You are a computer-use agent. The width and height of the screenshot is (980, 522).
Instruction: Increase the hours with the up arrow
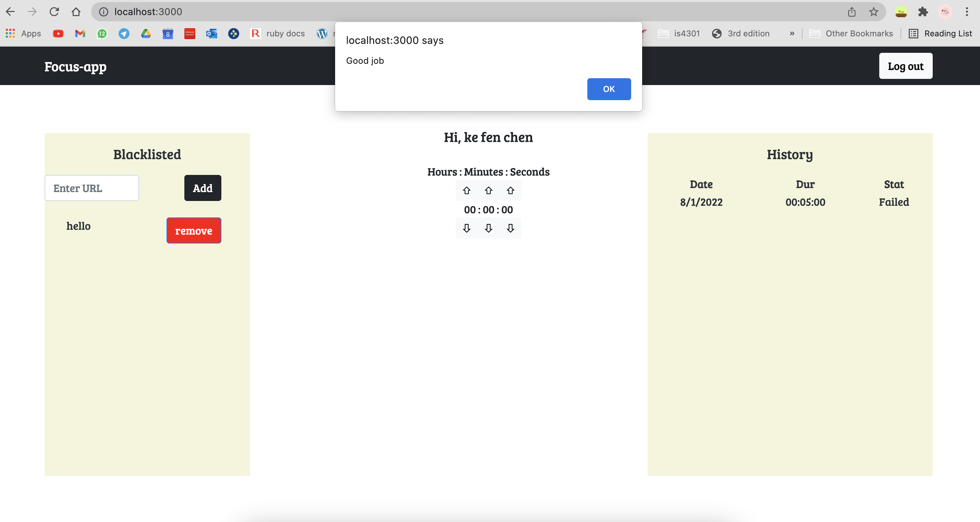tap(466, 190)
